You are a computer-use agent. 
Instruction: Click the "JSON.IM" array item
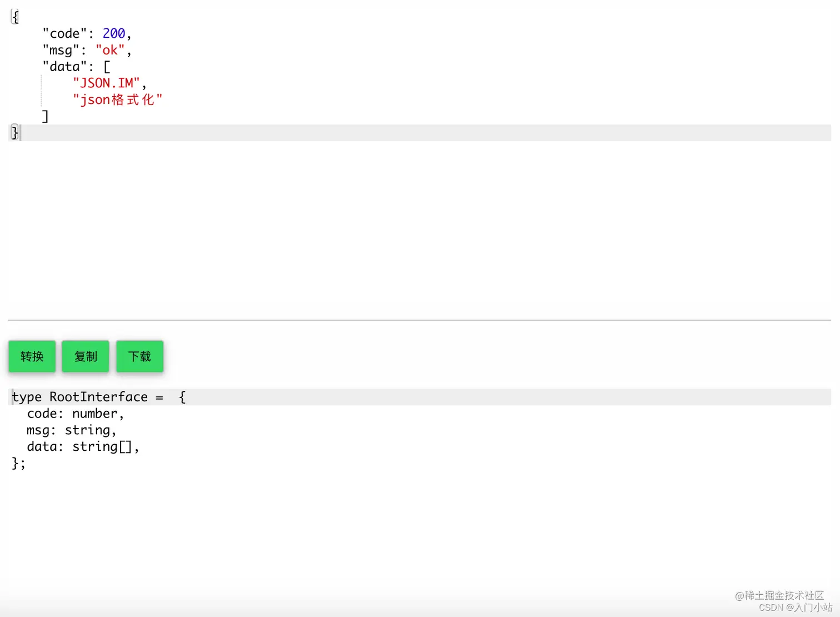click(107, 82)
